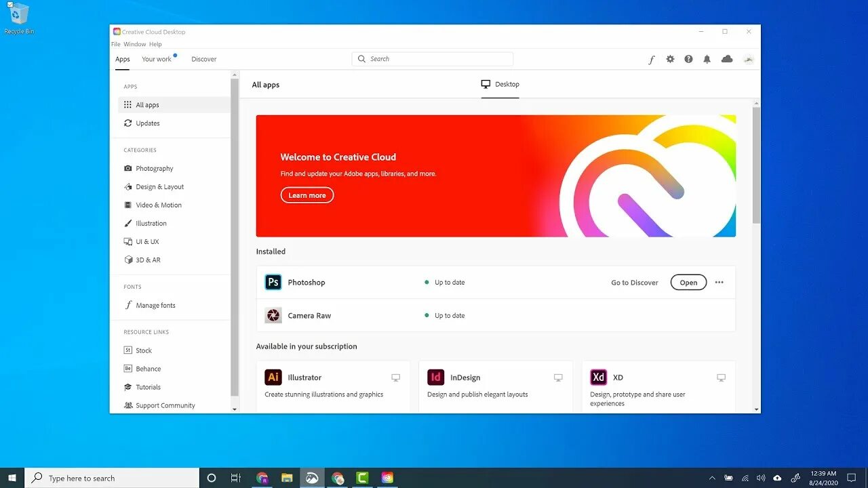Open account profile avatar

748,59
